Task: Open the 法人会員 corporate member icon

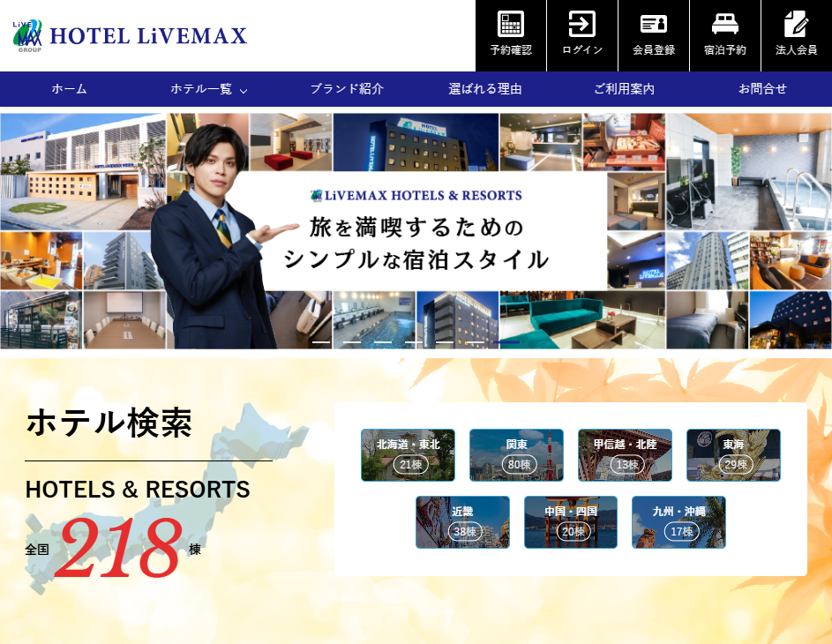Action: [797, 35]
